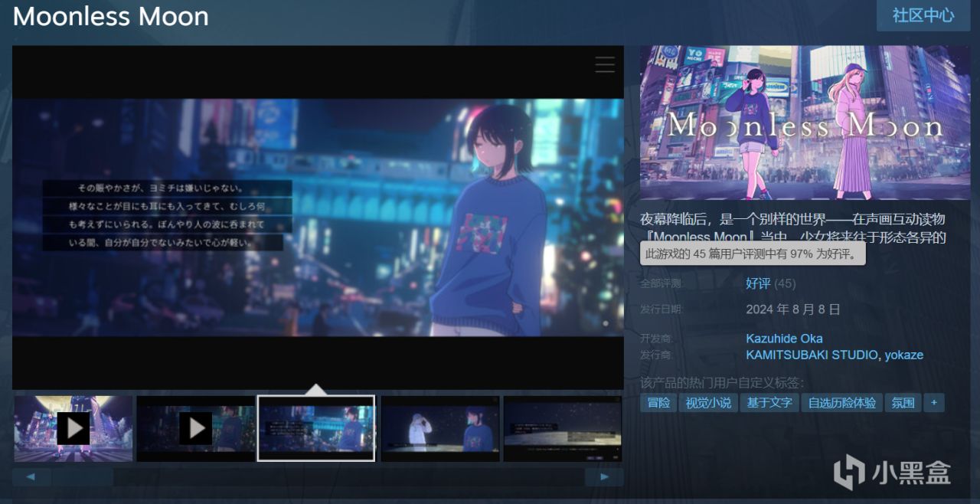
Task: Click right arrow of thumbnail scroller
Action: point(604,477)
